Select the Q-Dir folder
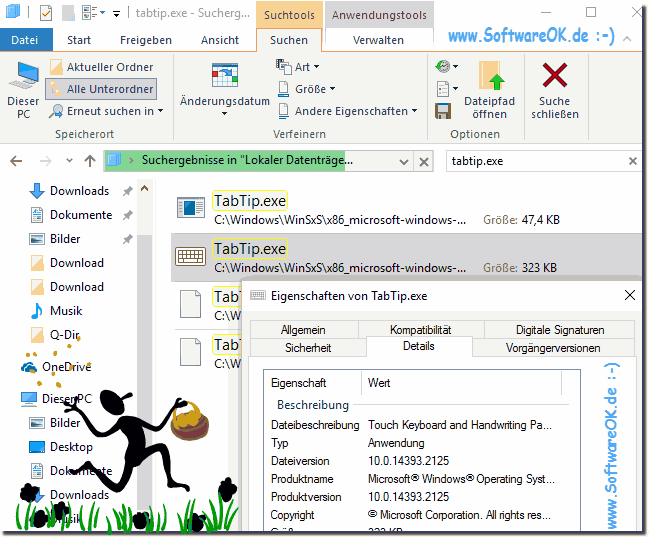This screenshot has height=538, width=649. click(x=55, y=335)
